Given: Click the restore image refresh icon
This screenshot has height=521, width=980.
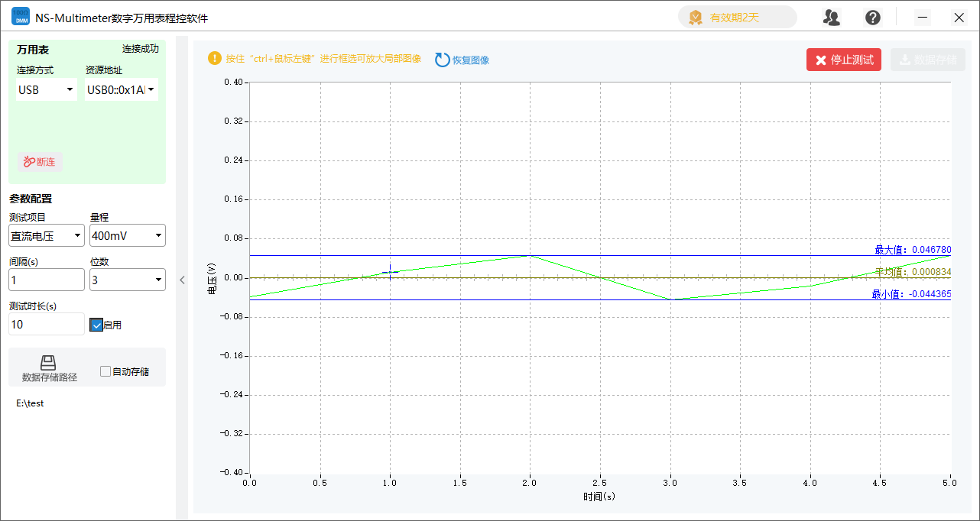Looking at the screenshot, I should 443,60.
